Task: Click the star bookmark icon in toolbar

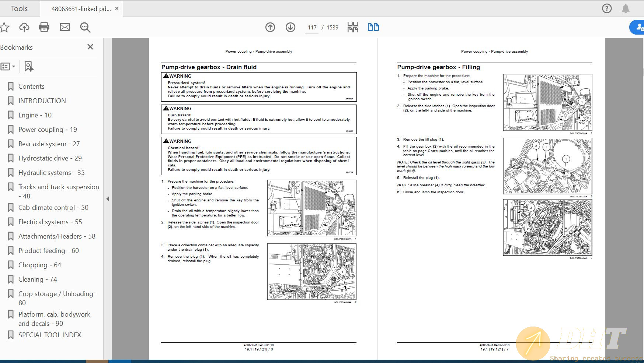Action: (x=4, y=27)
